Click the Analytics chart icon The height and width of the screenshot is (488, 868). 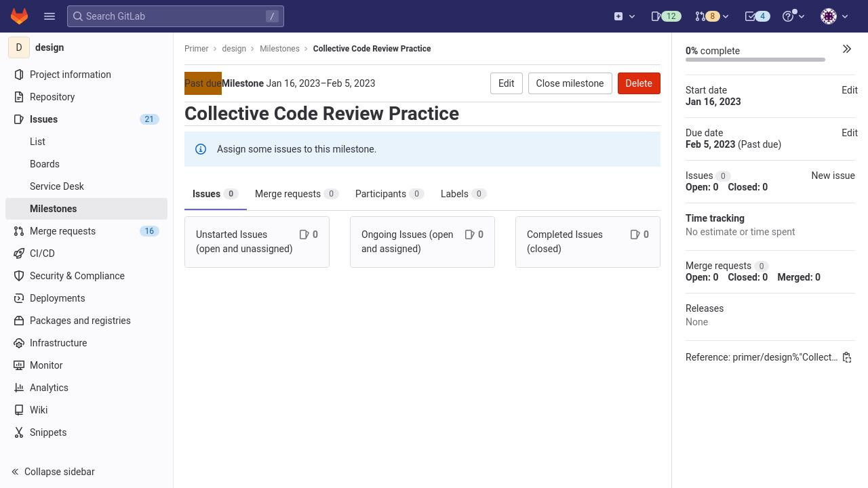pyautogui.click(x=19, y=388)
